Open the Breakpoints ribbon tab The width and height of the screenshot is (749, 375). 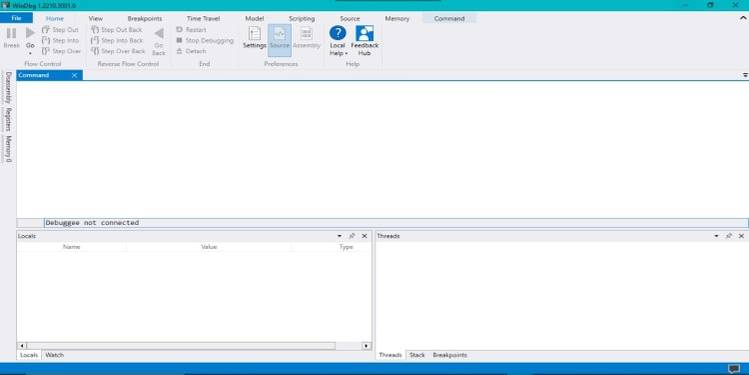(x=144, y=19)
